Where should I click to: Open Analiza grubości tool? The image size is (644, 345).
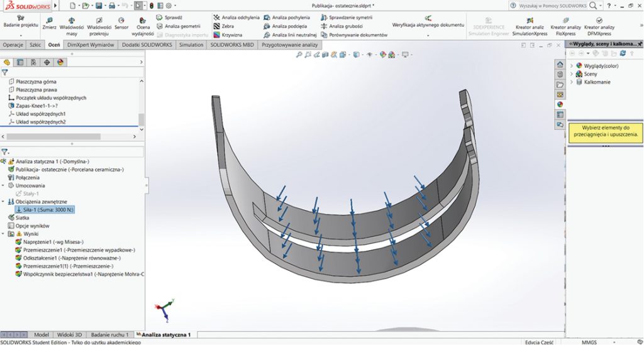pos(344,26)
